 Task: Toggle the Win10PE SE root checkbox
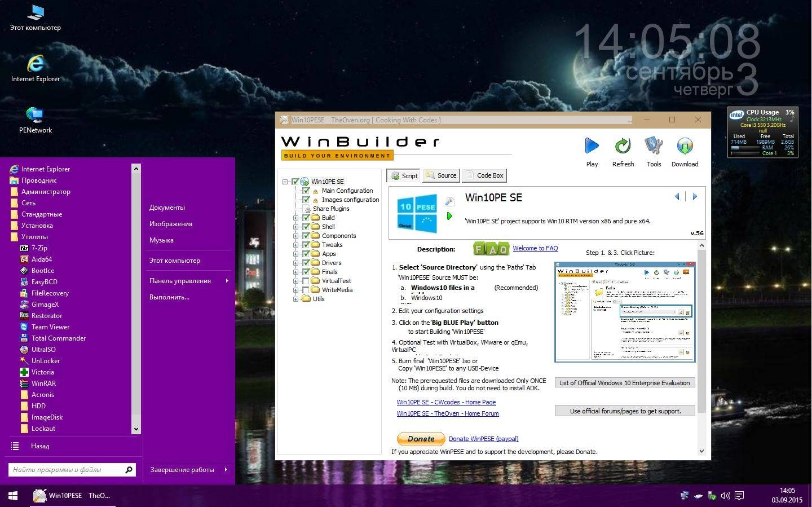(295, 182)
